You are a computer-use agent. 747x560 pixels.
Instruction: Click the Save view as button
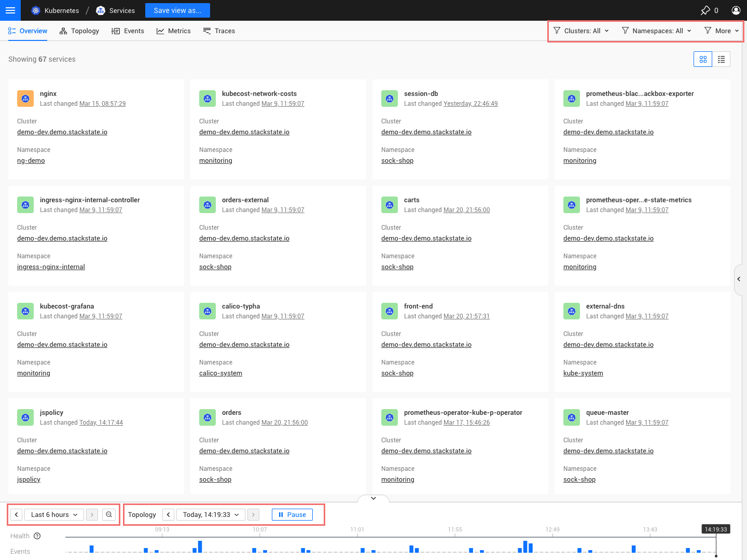tap(177, 10)
